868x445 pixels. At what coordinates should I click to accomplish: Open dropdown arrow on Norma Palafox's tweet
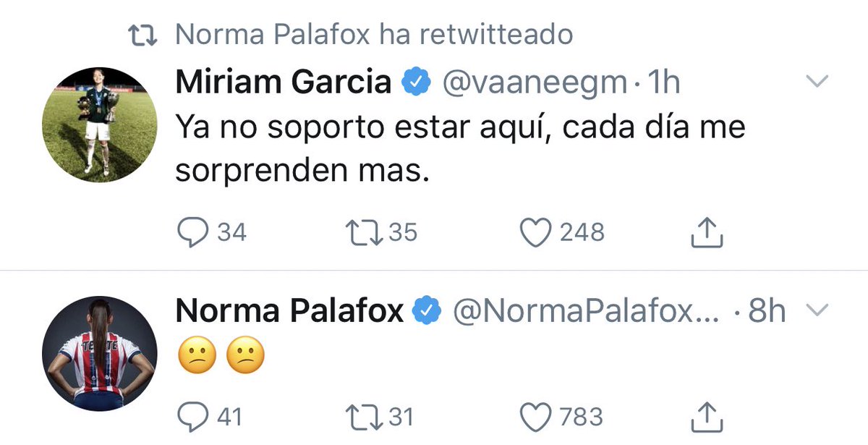coord(816,311)
